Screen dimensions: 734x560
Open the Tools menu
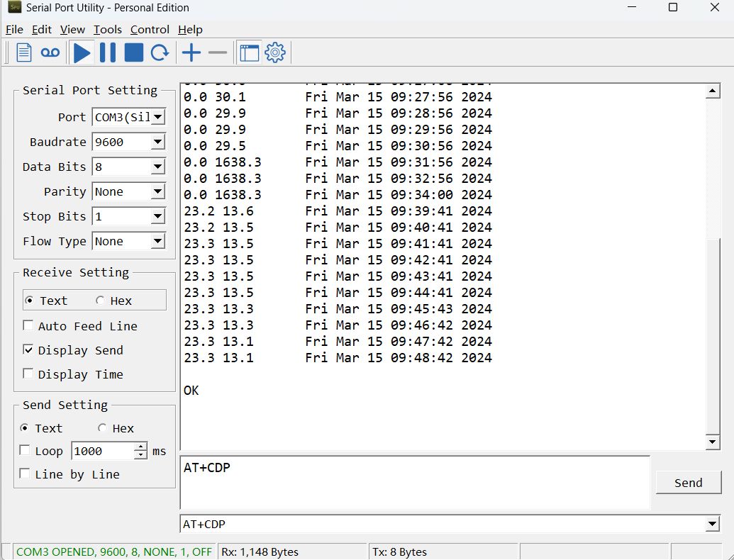tap(108, 30)
